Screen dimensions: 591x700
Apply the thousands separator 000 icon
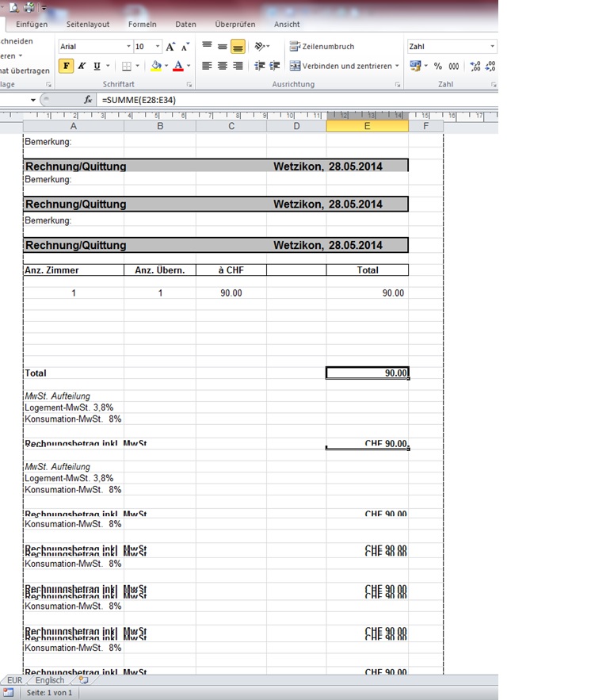point(454,66)
